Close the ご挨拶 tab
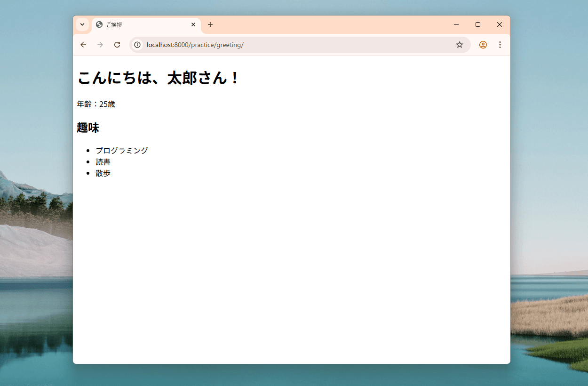The width and height of the screenshot is (588, 386). pyautogui.click(x=193, y=24)
